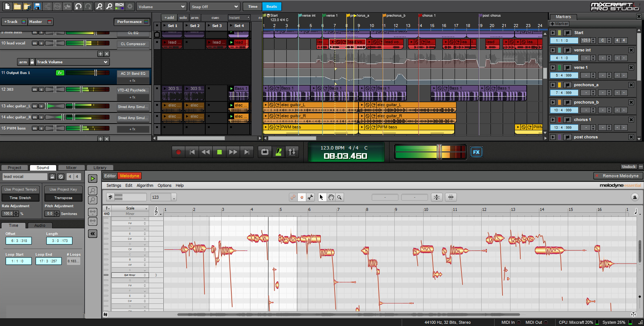Jump to end in transport
Image resolution: width=644 pixels, height=326 pixels.
[x=247, y=152]
